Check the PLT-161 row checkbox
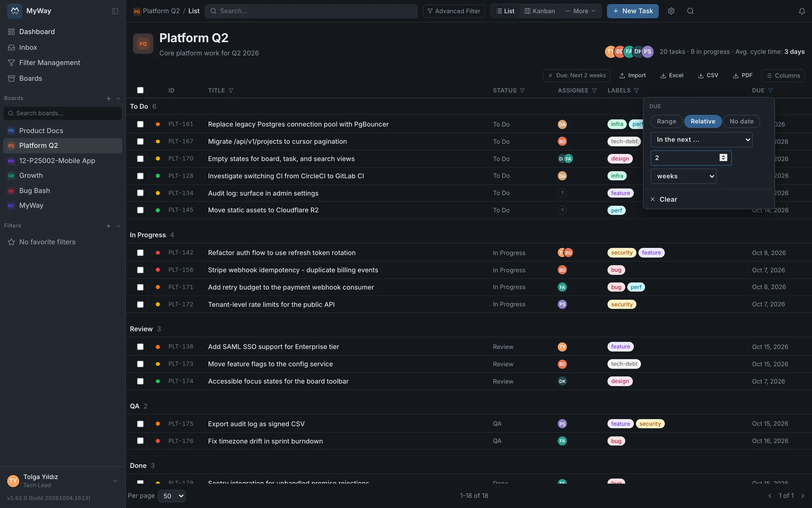This screenshot has height=508, width=812. [x=140, y=124]
